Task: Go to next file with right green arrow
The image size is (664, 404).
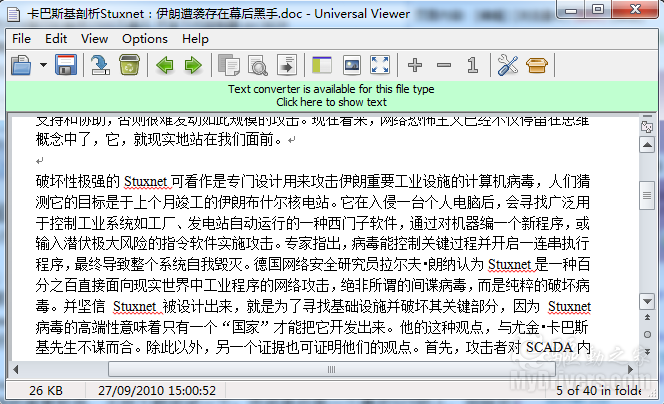Action: coord(193,65)
